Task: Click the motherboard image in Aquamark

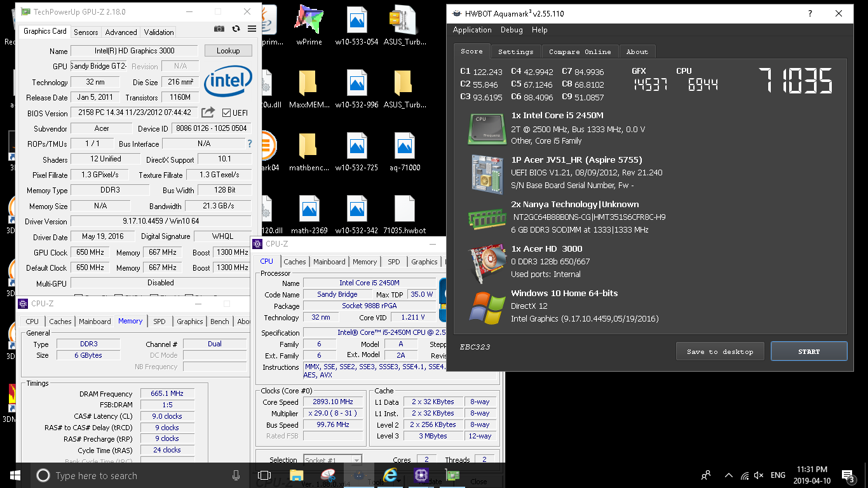Action: 487,173
